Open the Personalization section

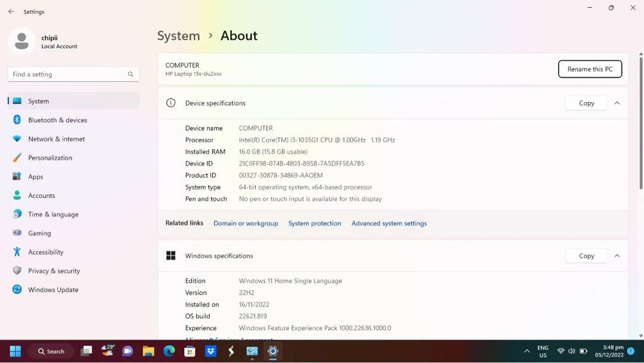click(50, 158)
